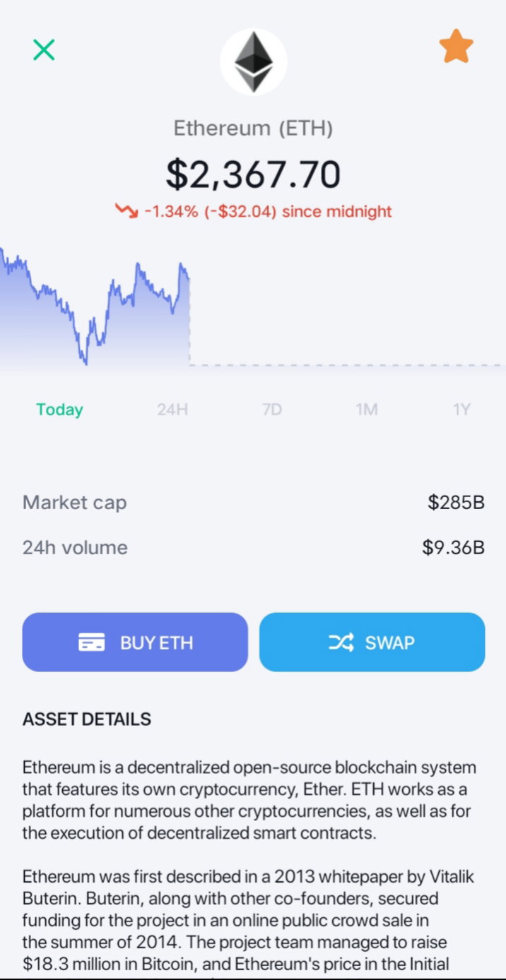Tap the BUY ETH button

pyautogui.click(x=135, y=642)
